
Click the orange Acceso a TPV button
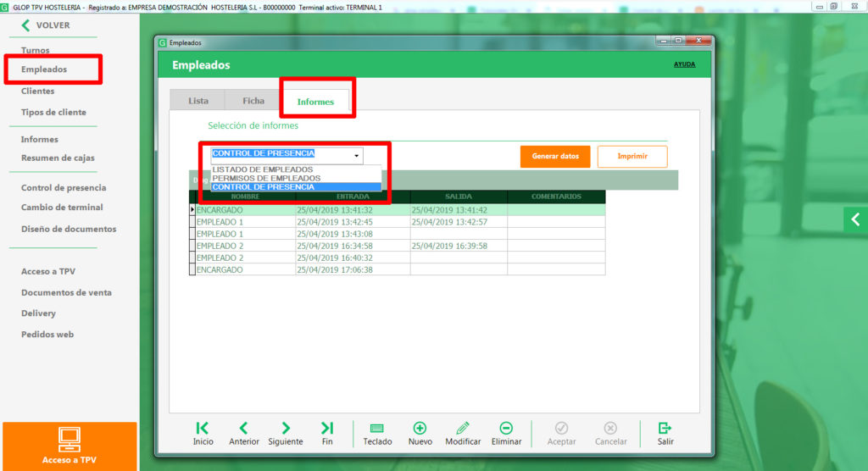coord(69,446)
